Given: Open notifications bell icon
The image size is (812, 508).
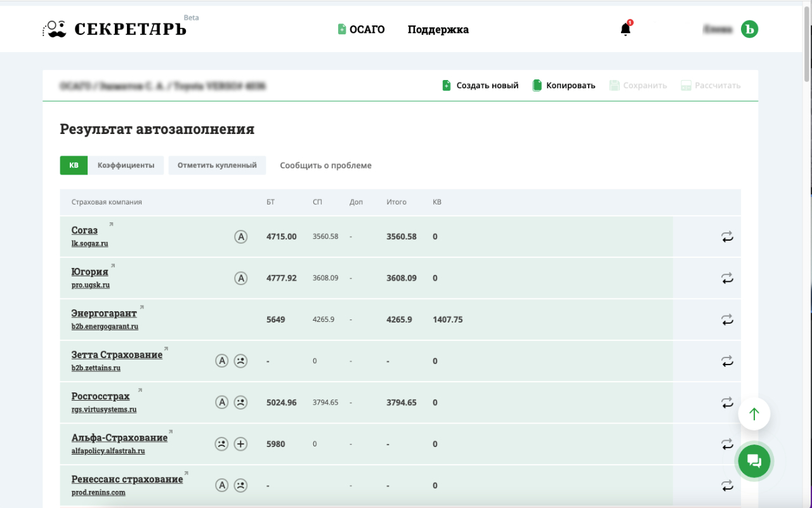Looking at the screenshot, I should click(625, 29).
